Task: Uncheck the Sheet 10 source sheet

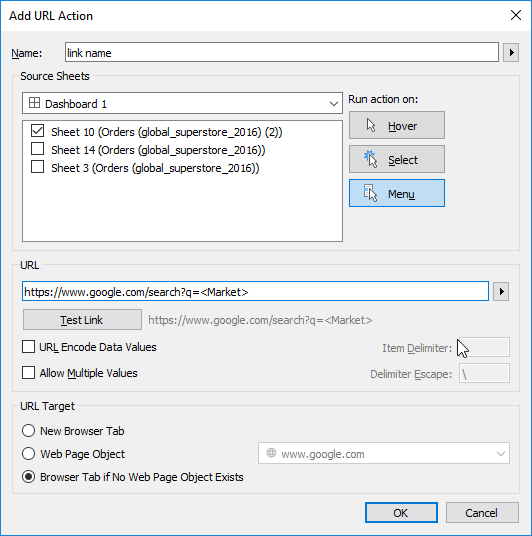Action: click(x=37, y=131)
